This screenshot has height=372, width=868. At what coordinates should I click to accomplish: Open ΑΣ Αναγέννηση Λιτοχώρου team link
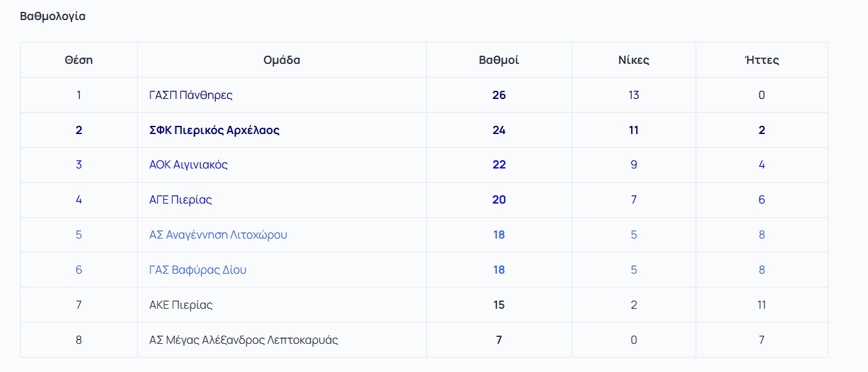[x=218, y=235]
